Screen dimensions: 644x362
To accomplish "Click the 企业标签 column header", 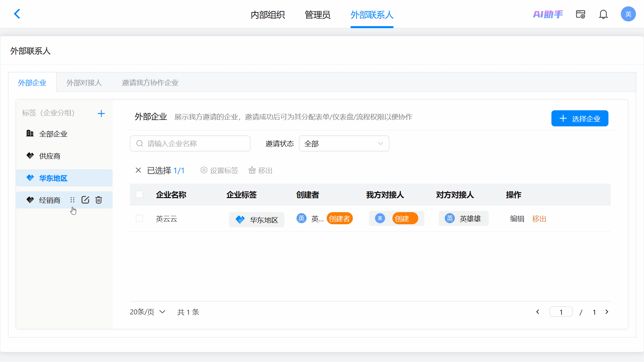I will click(241, 195).
